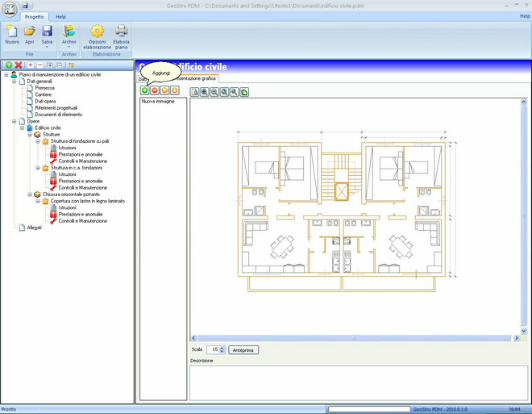Select the Rappresentazione grafica tab
The image size is (532, 414).
point(196,78)
